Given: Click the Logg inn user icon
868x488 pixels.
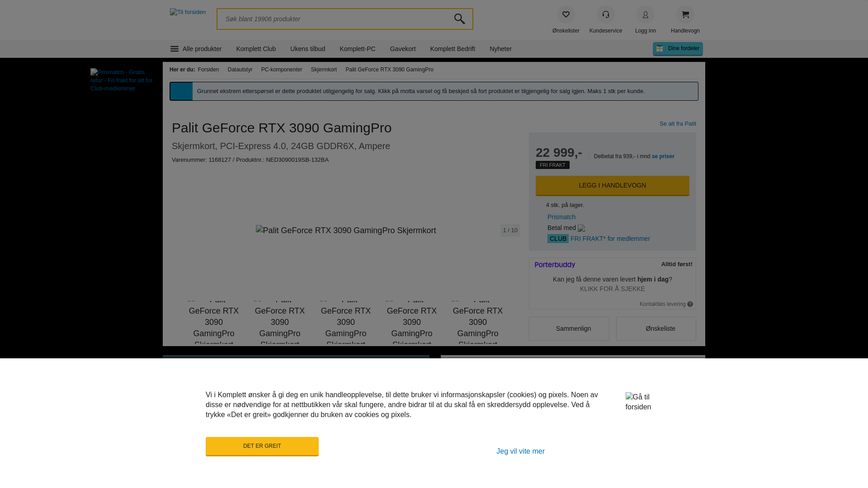Looking at the screenshot, I should click(645, 14).
